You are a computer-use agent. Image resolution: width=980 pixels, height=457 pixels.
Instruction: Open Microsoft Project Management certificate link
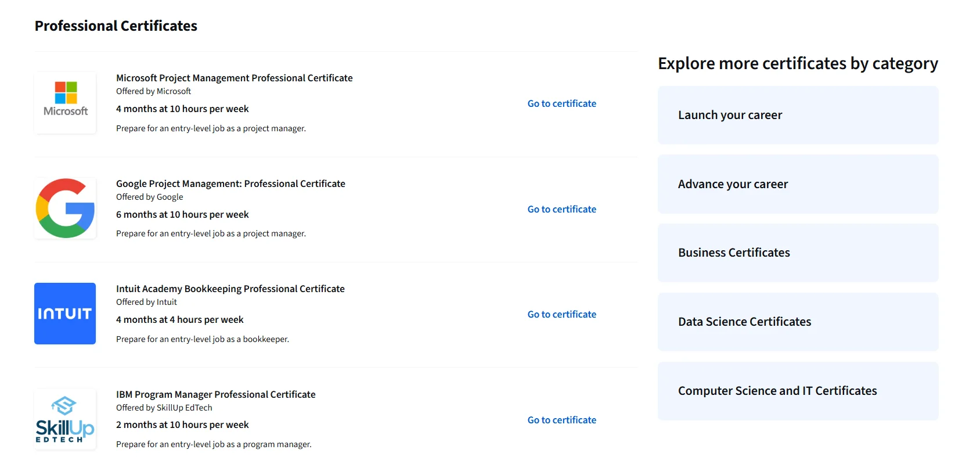[561, 103]
